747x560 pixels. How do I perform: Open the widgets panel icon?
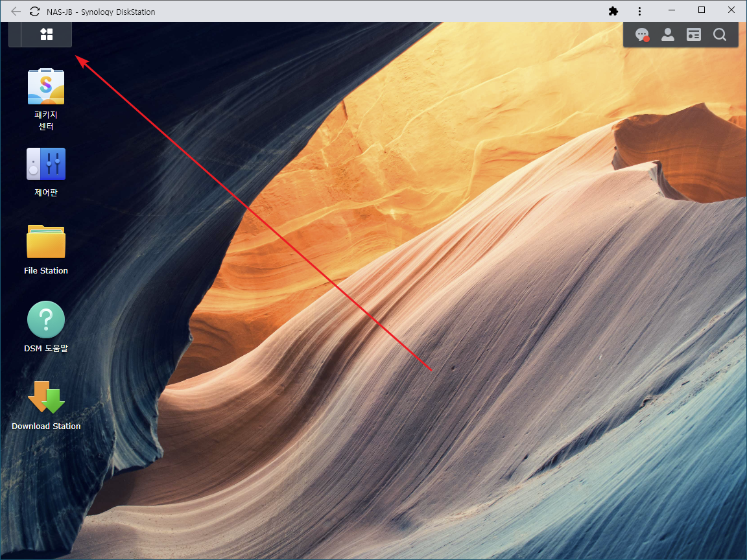pyautogui.click(x=694, y=35)
